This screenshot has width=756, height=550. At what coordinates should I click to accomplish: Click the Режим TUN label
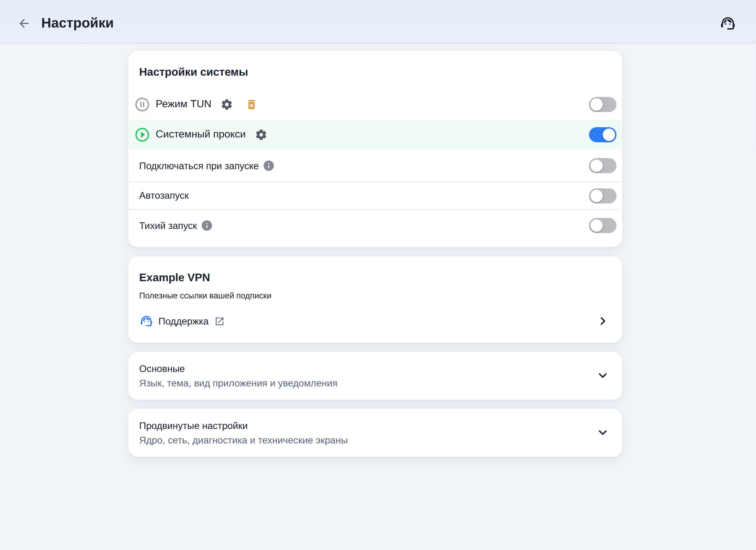[184, 104]
